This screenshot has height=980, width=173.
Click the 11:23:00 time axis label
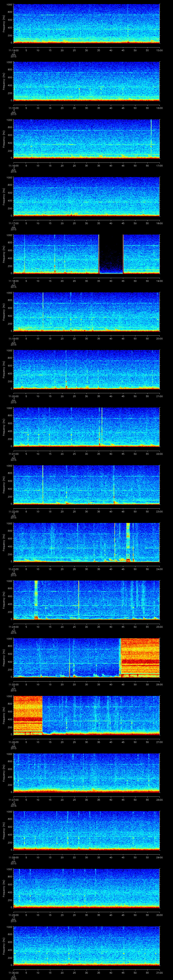13,569
